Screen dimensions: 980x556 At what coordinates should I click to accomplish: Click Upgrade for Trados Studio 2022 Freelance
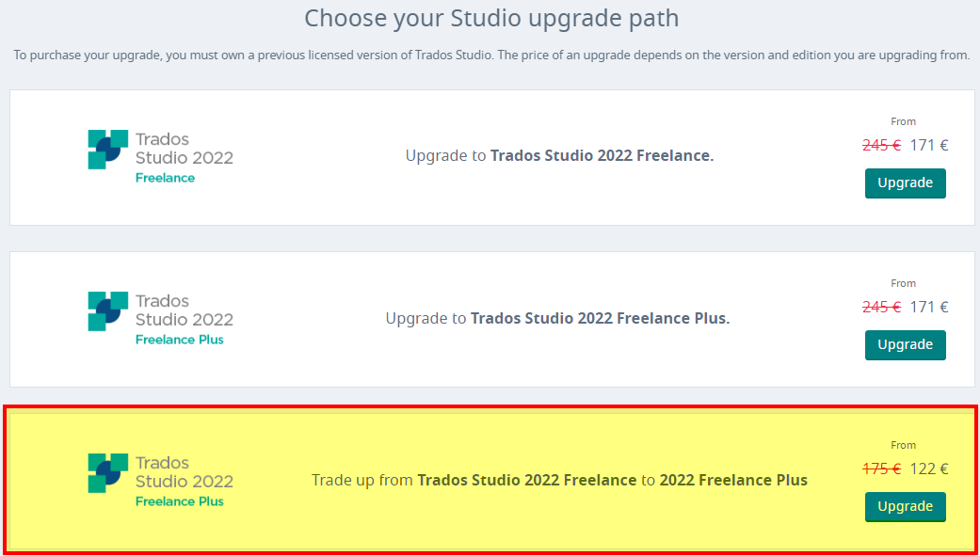click(905, 183)
